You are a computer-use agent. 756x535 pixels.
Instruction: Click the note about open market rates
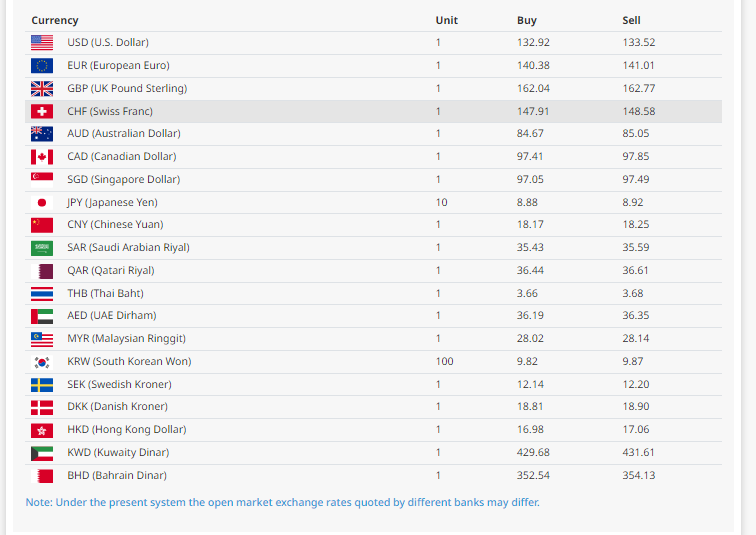(282, 502)
